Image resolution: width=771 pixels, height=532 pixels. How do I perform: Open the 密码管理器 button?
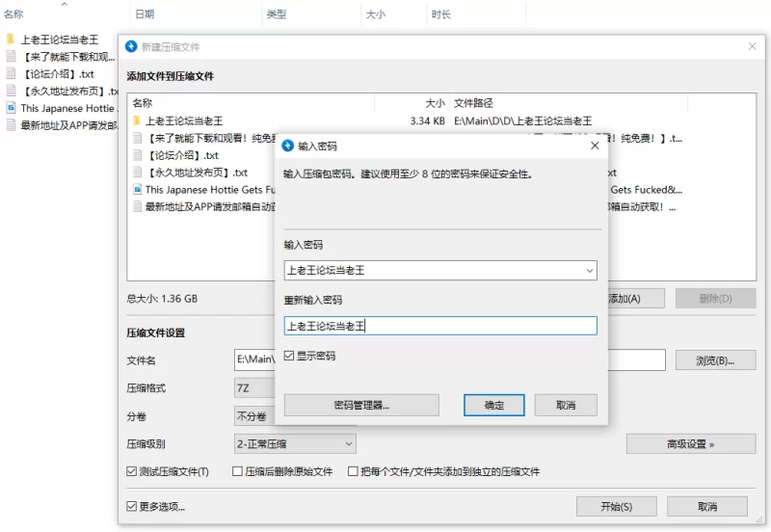click(361, 405)
